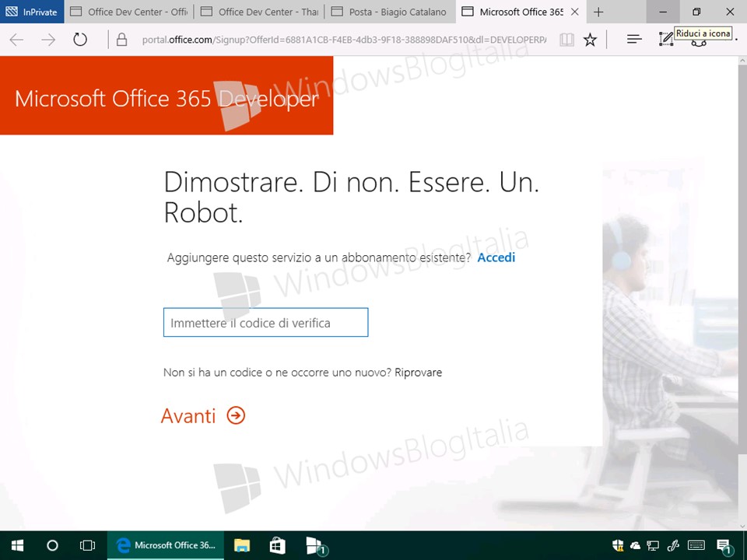Launch Windows Store from taskbar

pyautogui.click(x=277, y=545)
